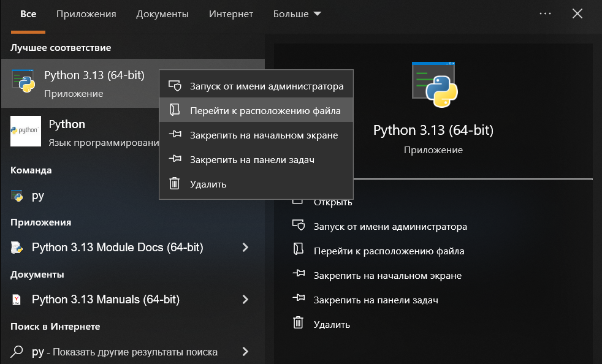The image size is (602, 364).
Task: Expand Python 3.13 Module Docs chevron
Action: [245, 248]
